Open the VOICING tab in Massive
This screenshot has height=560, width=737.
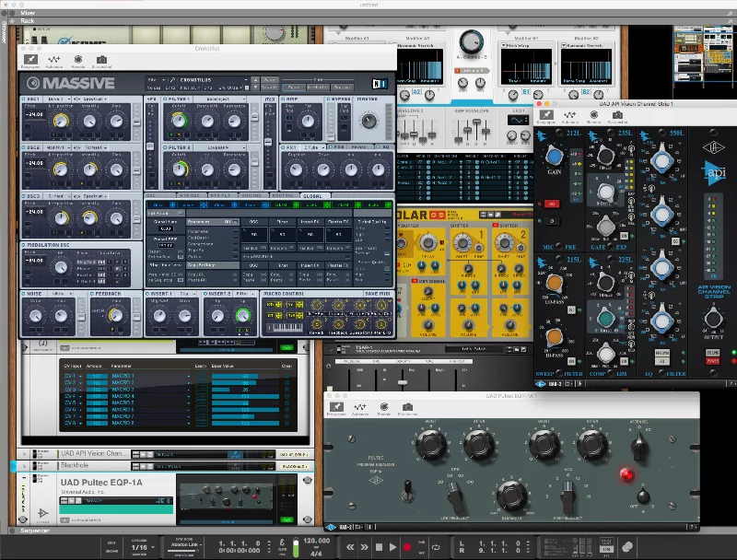coord(252,196)
